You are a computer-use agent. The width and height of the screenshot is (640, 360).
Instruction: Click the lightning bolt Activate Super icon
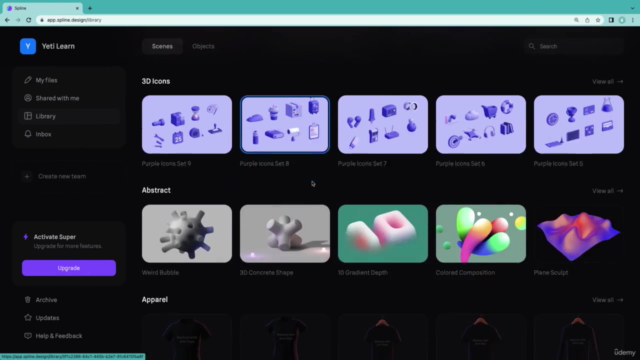click(26, 237)
